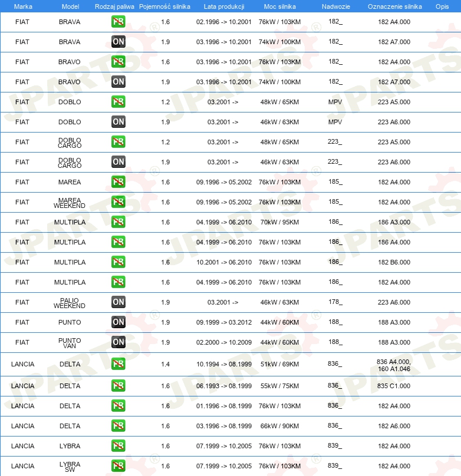Choose the petrol icon for DELTA 01.1996 76kW row
The image size is (461, 476).
pos(118,406)
